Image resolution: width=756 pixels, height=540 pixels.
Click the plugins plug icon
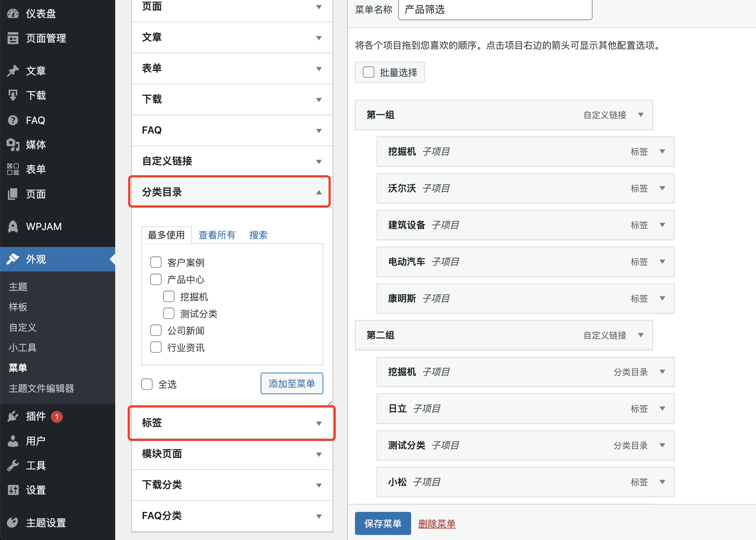13,417
